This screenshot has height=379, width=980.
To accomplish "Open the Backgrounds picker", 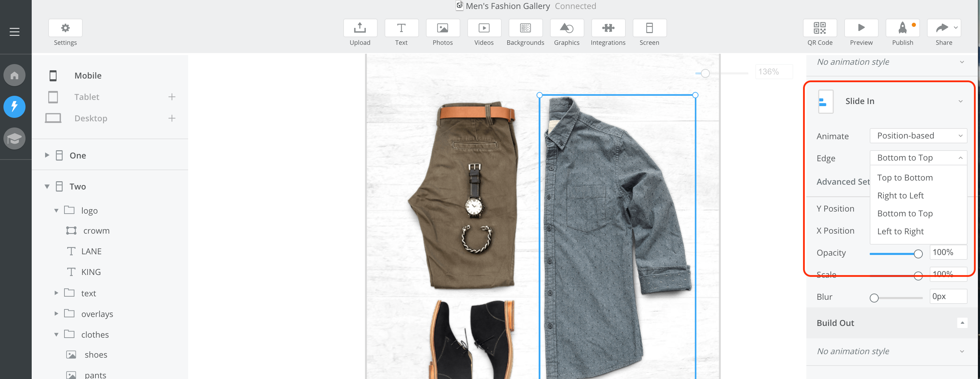I will [x=525, y=28].
